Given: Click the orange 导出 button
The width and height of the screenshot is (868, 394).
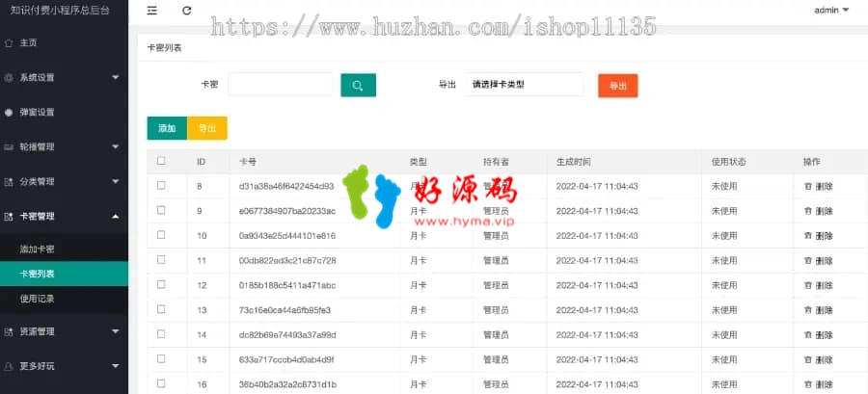Looking at the screenshot, I should click(x=618, y=86).
